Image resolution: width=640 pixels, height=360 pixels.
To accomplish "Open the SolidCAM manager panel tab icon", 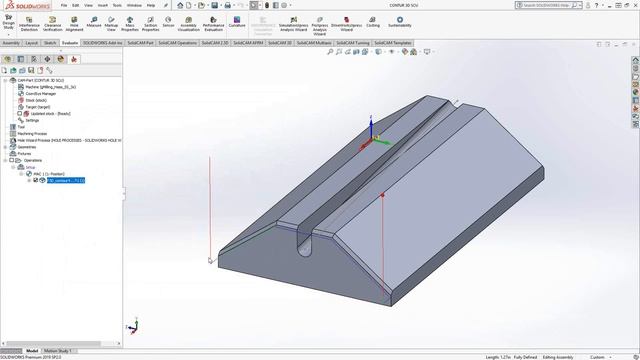I will pyautogui.click(x=74, y=59).
